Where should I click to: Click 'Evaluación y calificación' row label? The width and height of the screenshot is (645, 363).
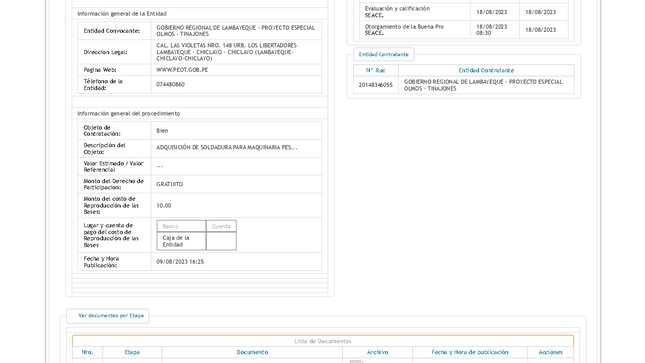(397, 12)
